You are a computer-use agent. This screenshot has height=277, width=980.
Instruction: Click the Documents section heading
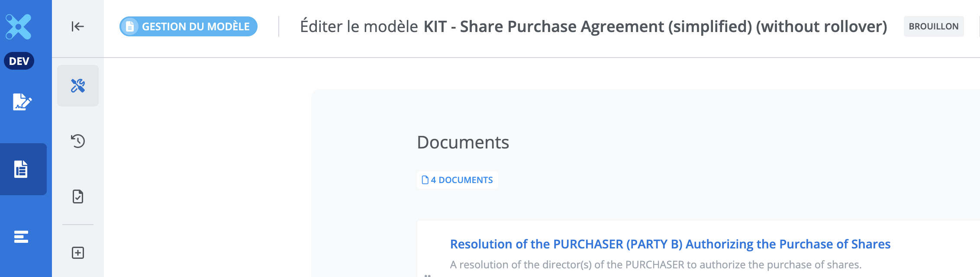[463, 142]
